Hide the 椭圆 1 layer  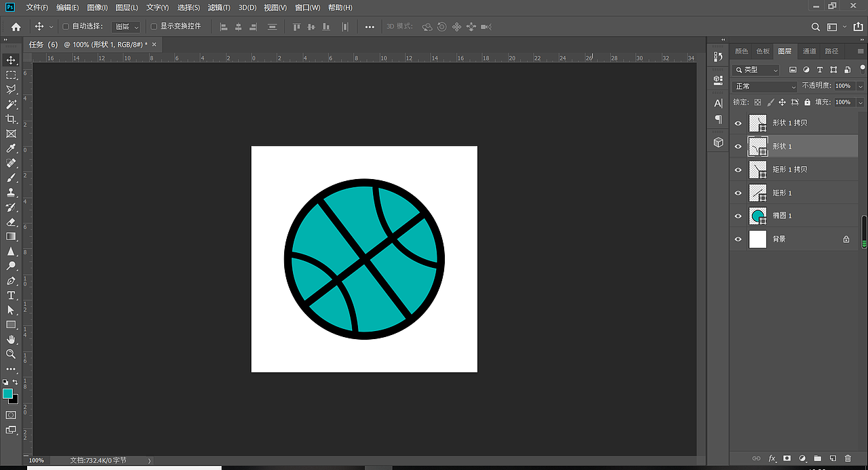[738, 216]
